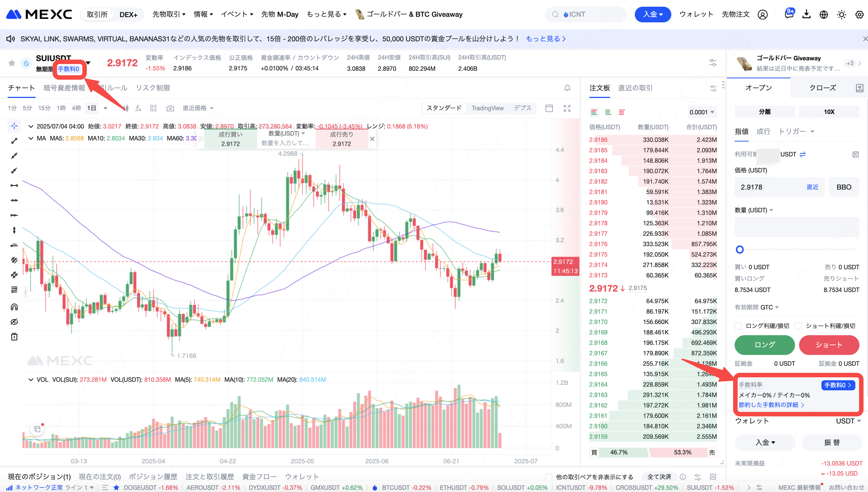Click the price alert bell icon
This screenshot has width=868, height=492.
(x=567, y=88)
